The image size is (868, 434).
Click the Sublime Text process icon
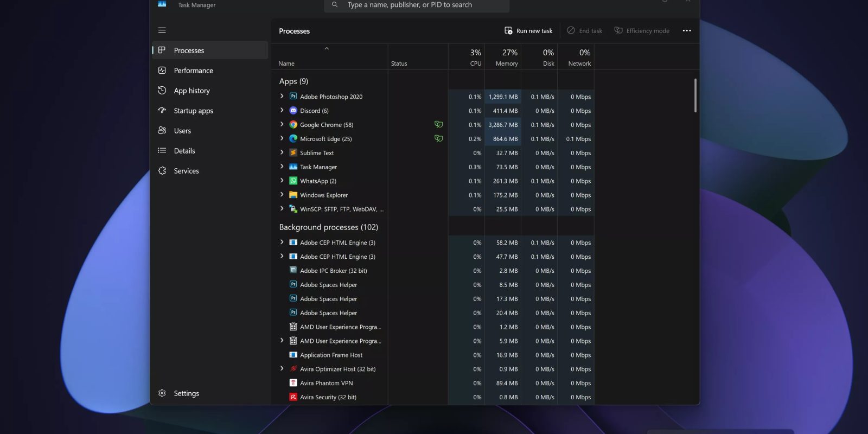[x=293, y=152]
